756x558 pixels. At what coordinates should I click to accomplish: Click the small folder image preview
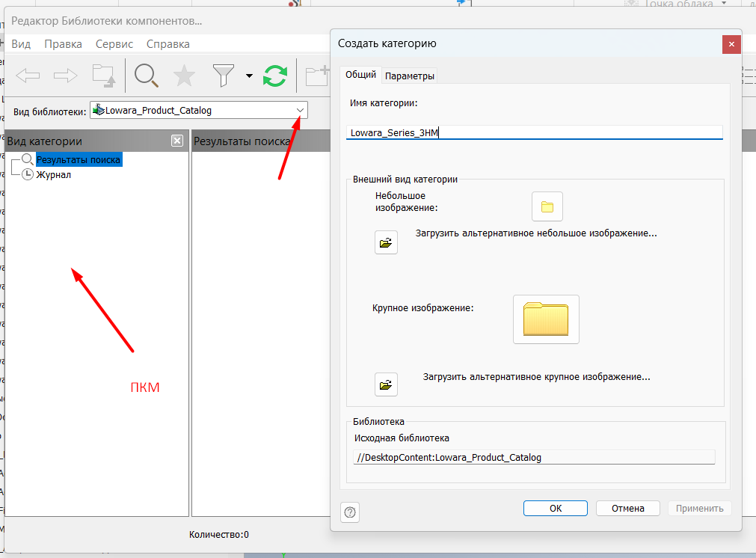point(547,206)
